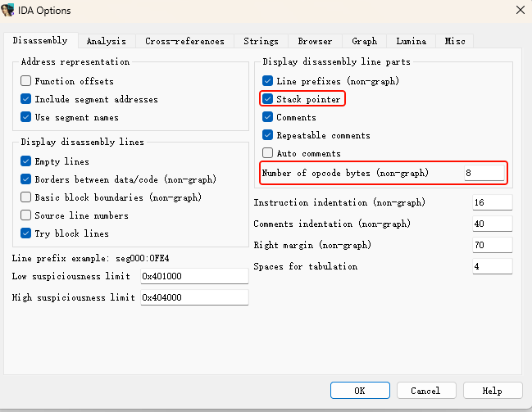The width and height of the screenshot is (532, 412).
Task: Uncheck Include segment addresses
Action: (25, 99)
